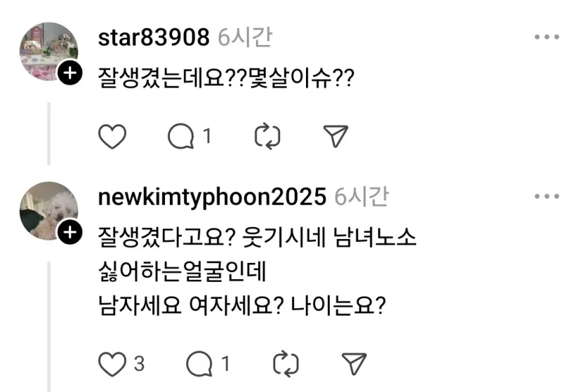Screen dimensions: 586x392
Task: Like the comment by star83908
Action: (112, 136)
